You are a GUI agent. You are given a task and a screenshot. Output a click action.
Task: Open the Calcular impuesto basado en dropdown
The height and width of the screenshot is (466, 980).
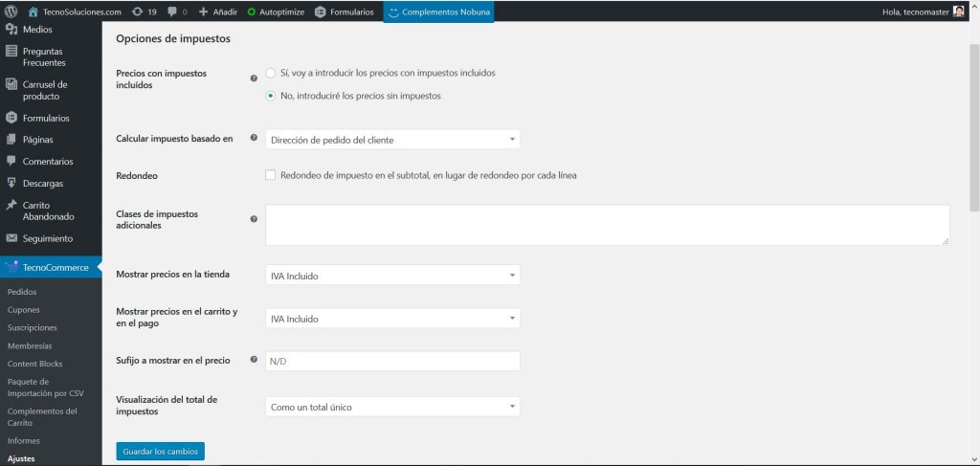(392, 140)
